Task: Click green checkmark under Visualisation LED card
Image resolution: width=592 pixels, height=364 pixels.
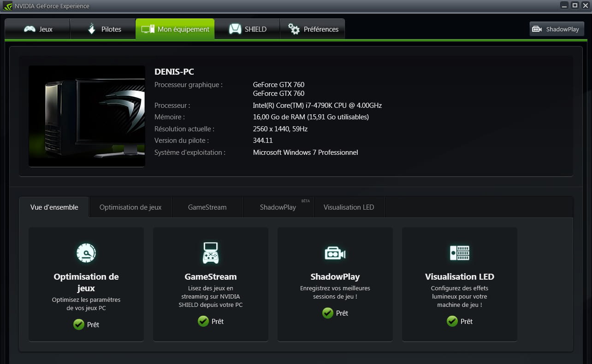Action: 452,321
